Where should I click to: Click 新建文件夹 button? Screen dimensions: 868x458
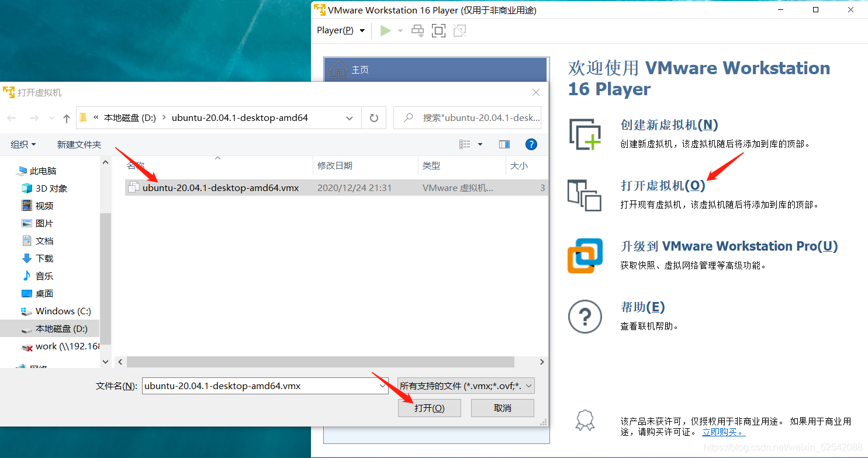(x=79, y=144)
